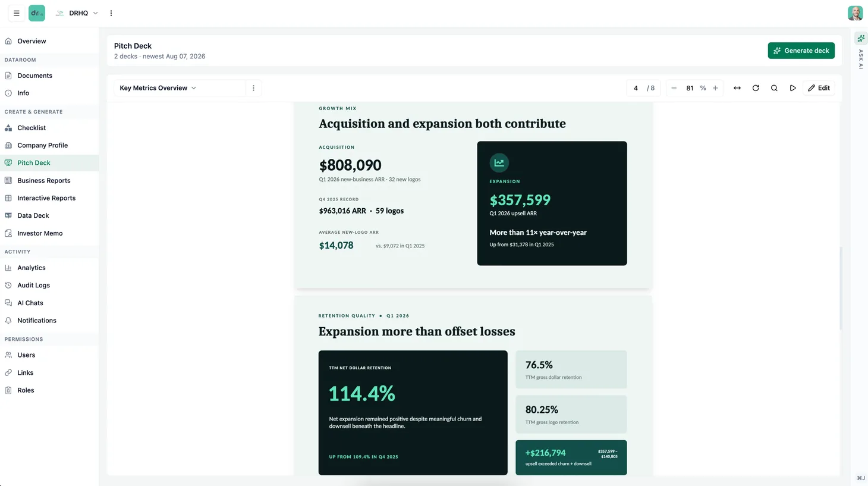Image resolution: width=868 pixels, height=486 pixels.
Task: Start presentation with play icon
Action: pos(792,88)
